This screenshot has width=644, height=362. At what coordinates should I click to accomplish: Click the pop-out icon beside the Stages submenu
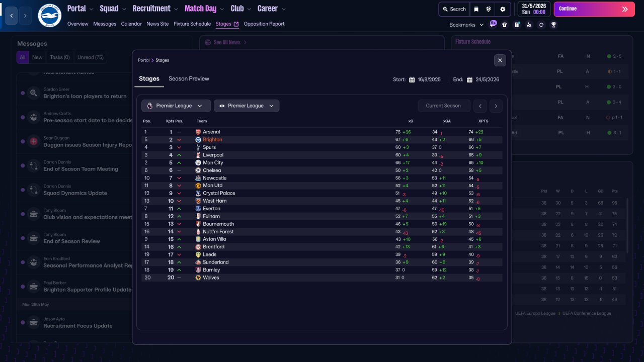coord(236,24)
